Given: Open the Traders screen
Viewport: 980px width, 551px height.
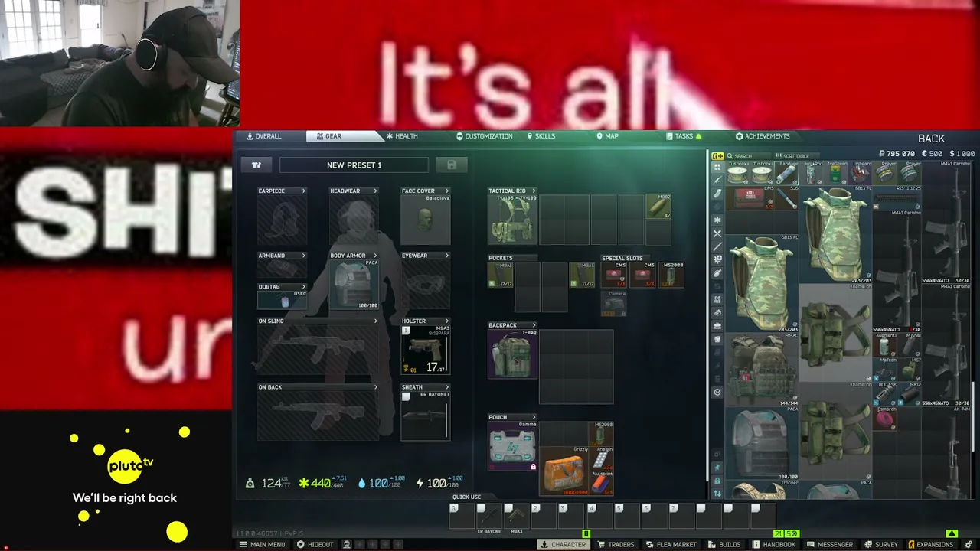Looking at the screenshot, I should tap(616, 544).
